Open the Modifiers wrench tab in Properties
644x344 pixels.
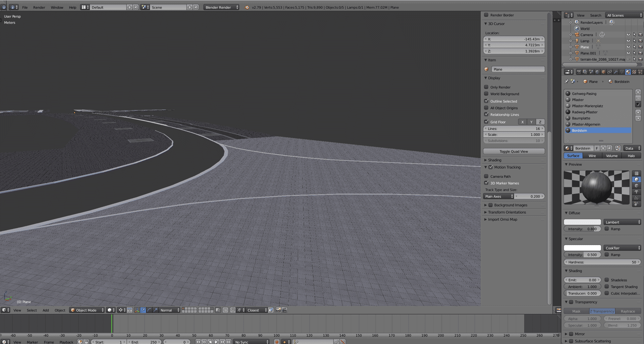tap(616, 72)
